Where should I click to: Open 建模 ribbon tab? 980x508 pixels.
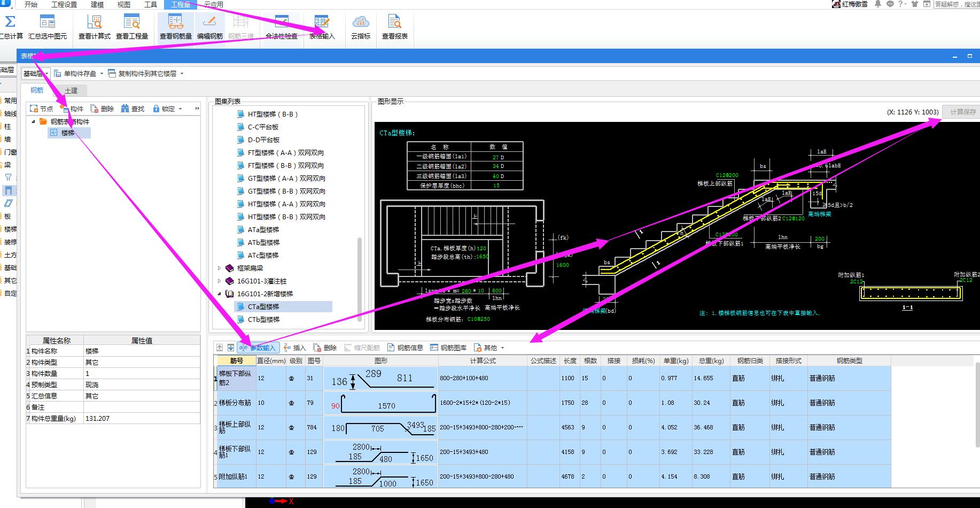[x=97, y=4]
